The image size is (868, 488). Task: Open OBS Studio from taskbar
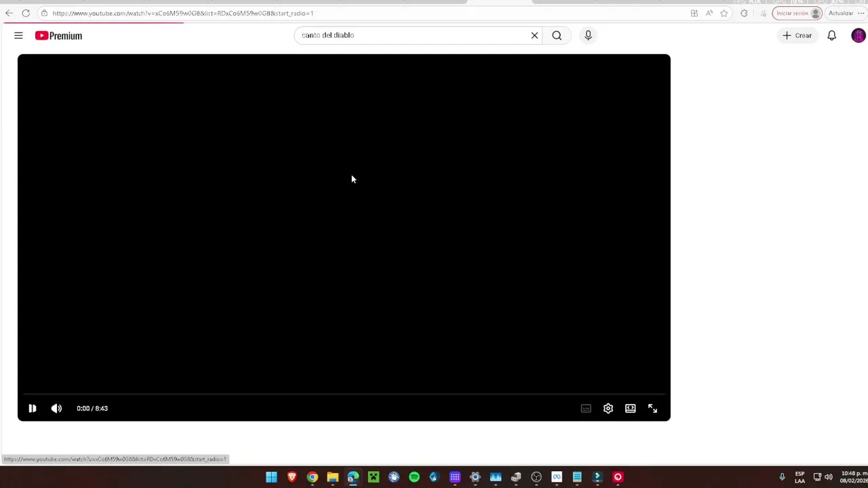tap(536, 477)
